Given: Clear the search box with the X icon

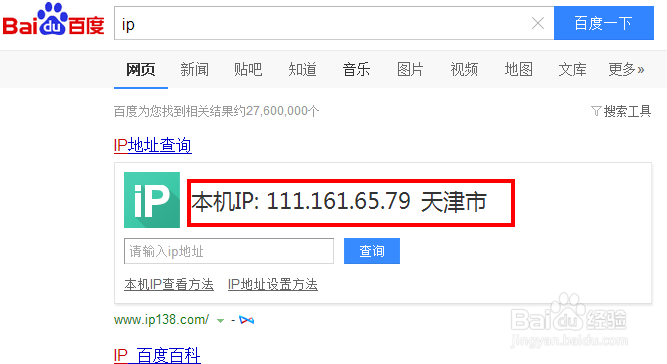Looking at the screenshot, I should [538, 23].
